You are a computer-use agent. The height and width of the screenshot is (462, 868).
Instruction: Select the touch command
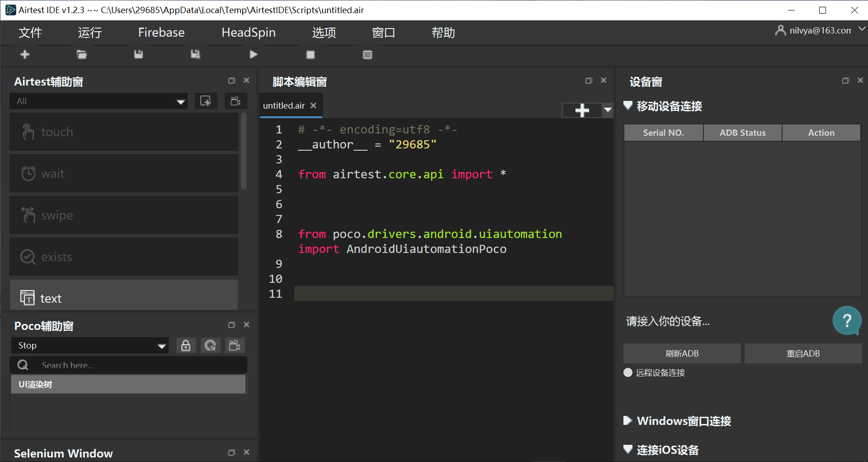click(124, 132)
